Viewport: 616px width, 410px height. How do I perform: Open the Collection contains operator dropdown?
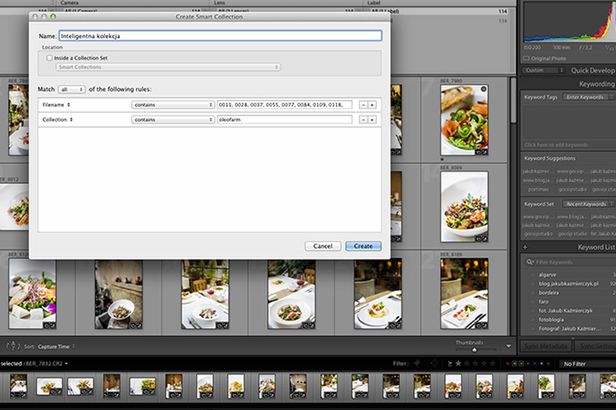coord(172,119)
